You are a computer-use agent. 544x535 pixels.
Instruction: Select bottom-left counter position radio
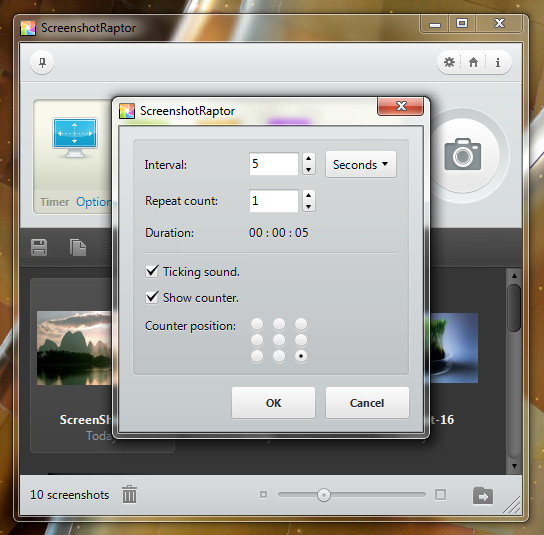(257, 356)
